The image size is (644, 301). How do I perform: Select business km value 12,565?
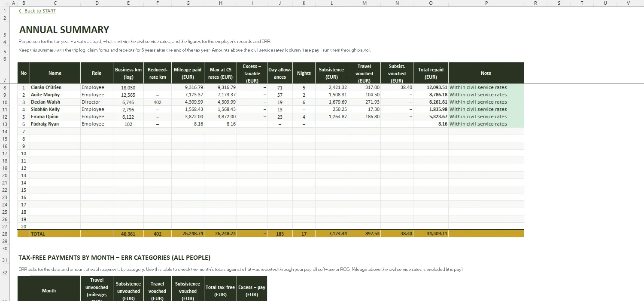point(128,95)
